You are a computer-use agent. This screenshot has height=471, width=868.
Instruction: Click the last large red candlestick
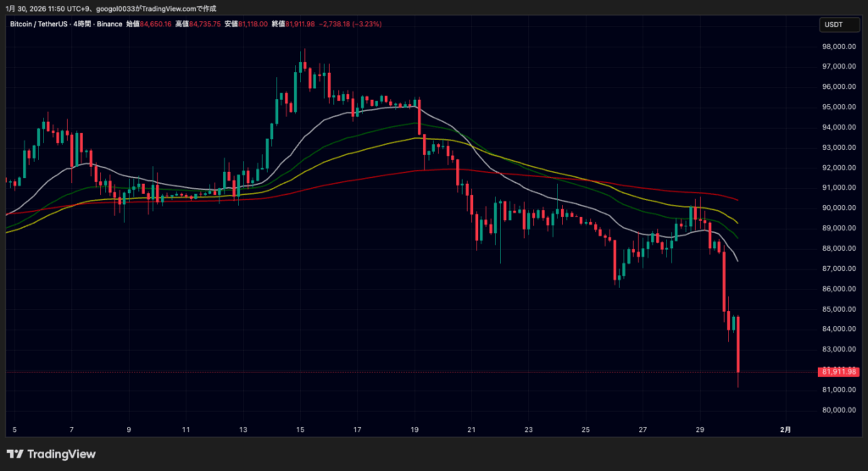coord(738,343)
